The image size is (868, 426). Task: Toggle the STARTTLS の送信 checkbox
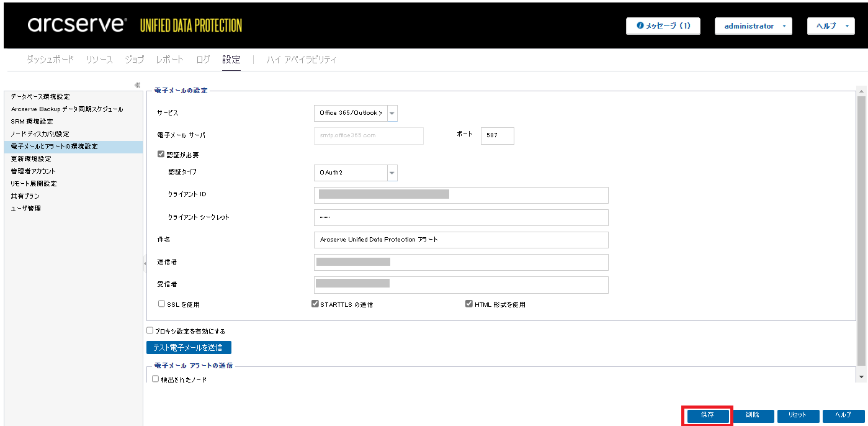pos(315,304)
